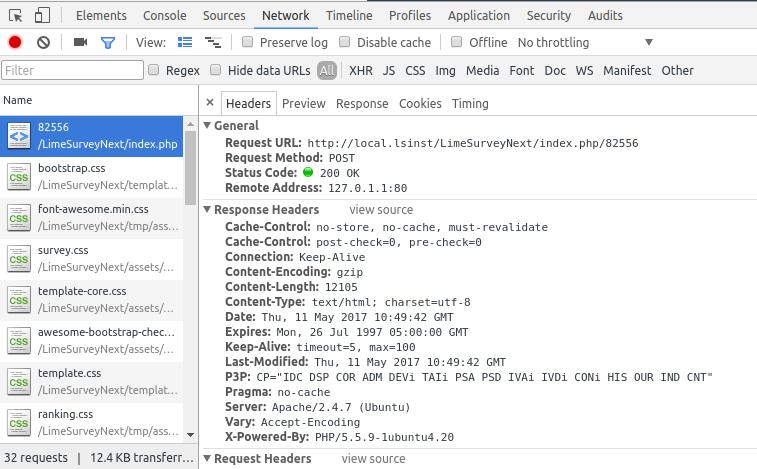Collapse the General section
Image resolution: width=757 pixels, height=469 pixels.
208,126
